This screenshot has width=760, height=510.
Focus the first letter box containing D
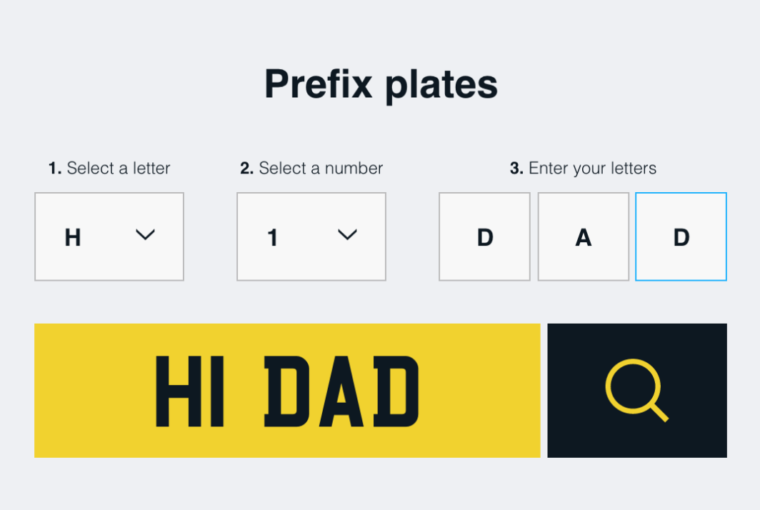[484, 237]
